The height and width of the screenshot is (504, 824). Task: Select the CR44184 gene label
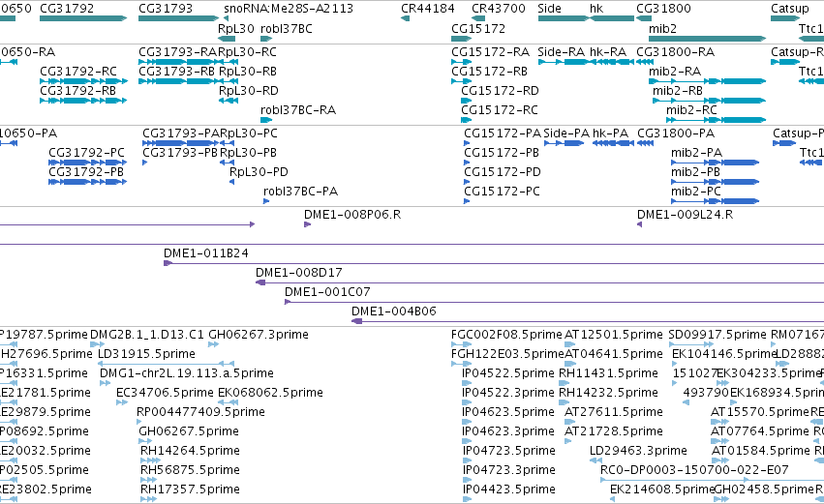tap(428, 9)
